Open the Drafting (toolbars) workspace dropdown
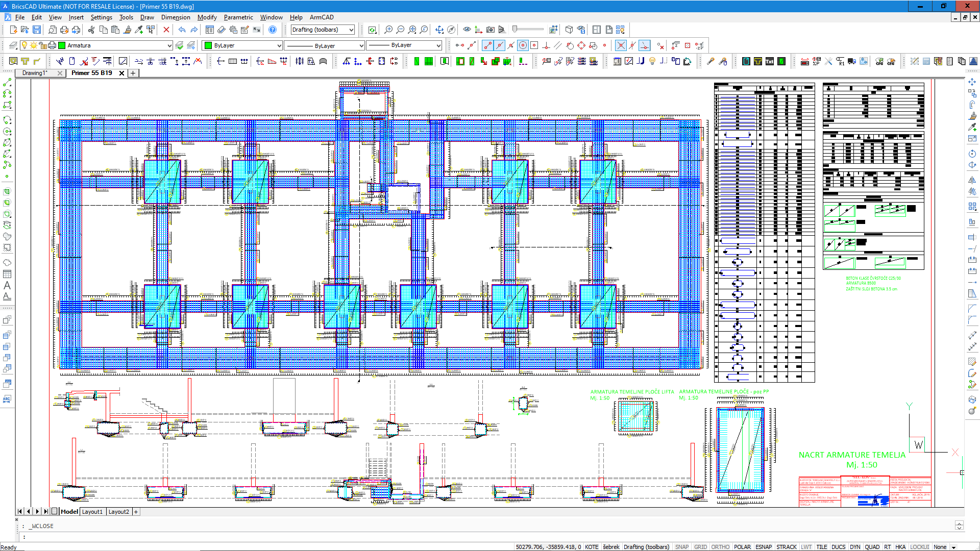The width and height of the screenshot is (980, 551). point(351,30)
